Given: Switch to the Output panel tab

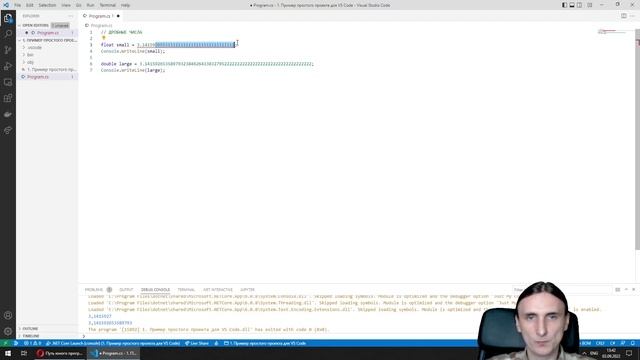Looking at the screenshot, I should pyautogui.click(x=126, y=289).
